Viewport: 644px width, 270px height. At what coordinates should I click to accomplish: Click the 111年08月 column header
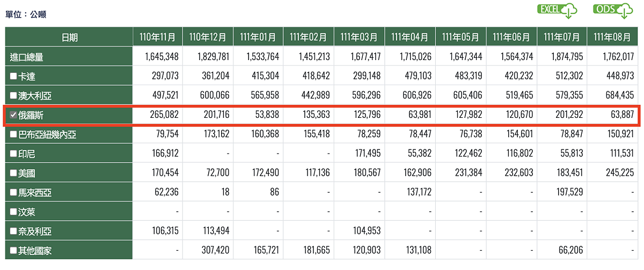pos(612,37)
